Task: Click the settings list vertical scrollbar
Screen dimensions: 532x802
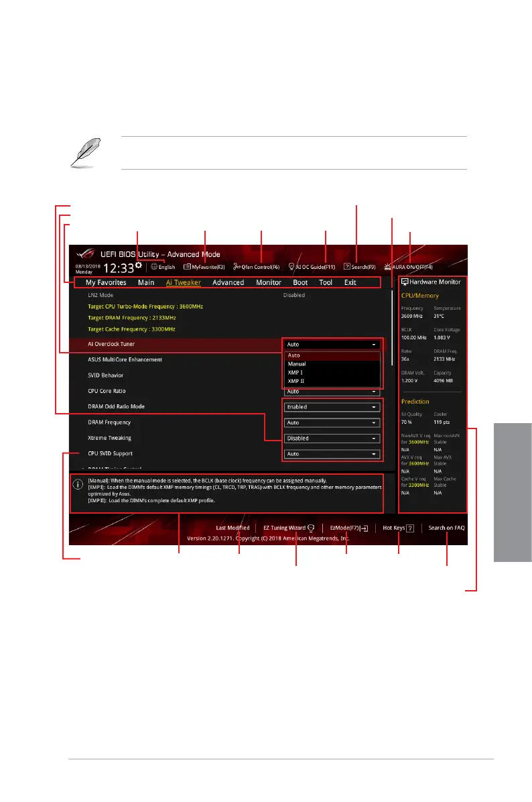Action: (x=392, y=327)
